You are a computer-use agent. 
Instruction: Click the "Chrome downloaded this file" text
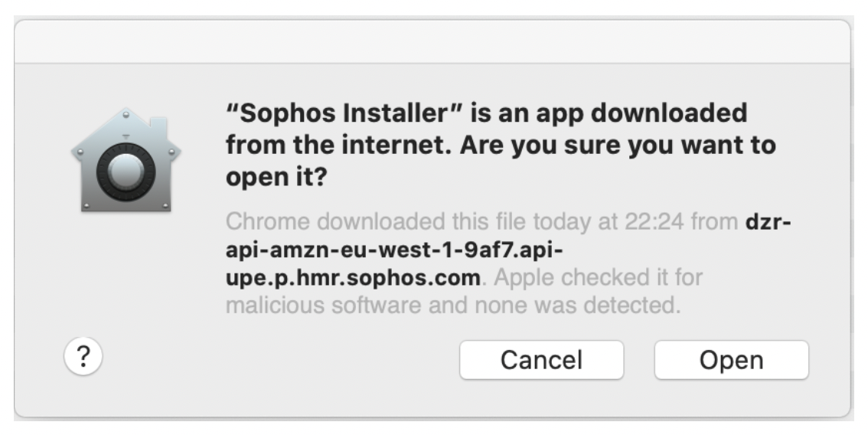[x=375, y=221]
